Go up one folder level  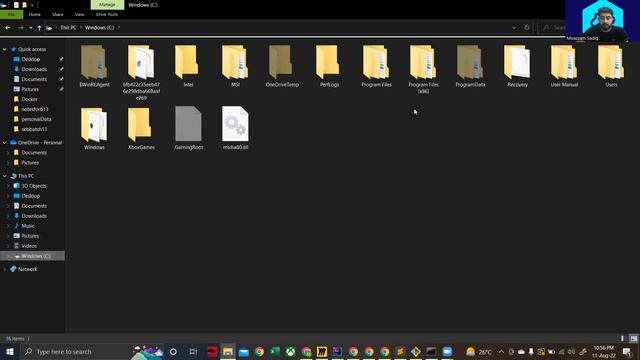pos(39,28)
